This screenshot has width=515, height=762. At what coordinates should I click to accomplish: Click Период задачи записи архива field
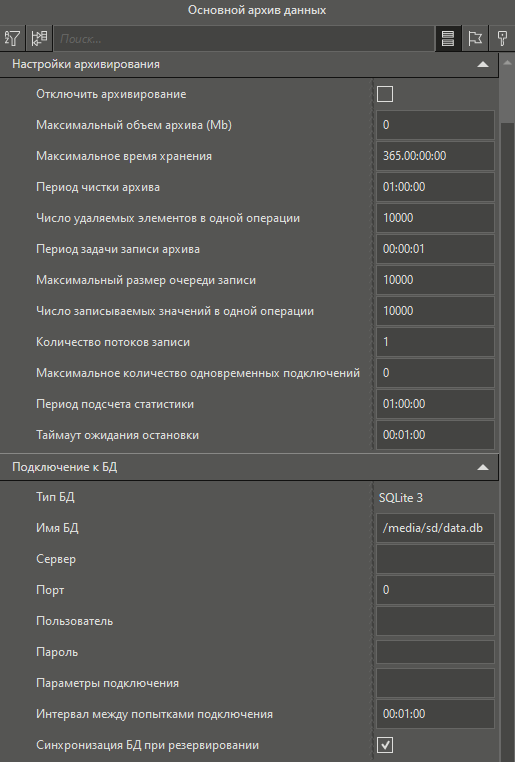point(435,249)
